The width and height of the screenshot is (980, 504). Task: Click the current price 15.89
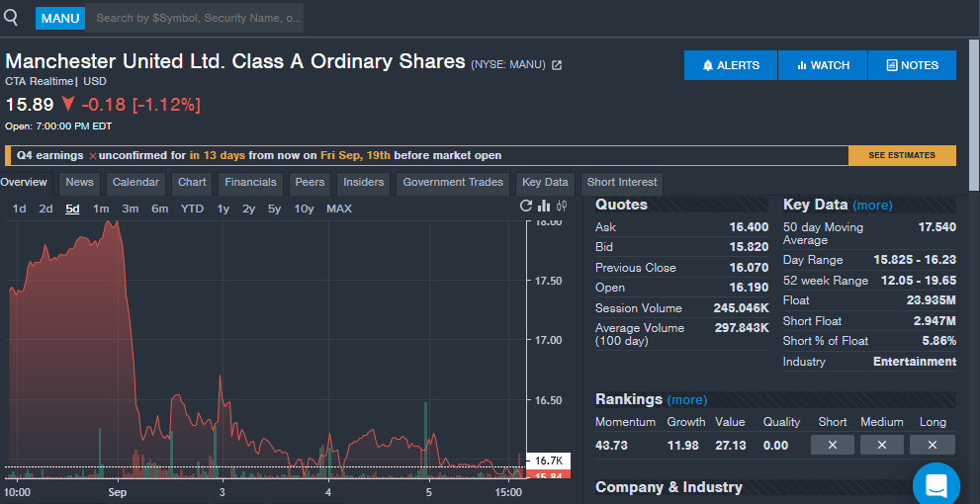tap(30, 105)
